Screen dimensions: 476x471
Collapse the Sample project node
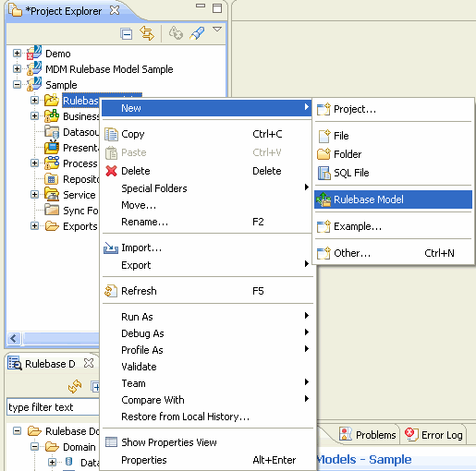(18, 85)
